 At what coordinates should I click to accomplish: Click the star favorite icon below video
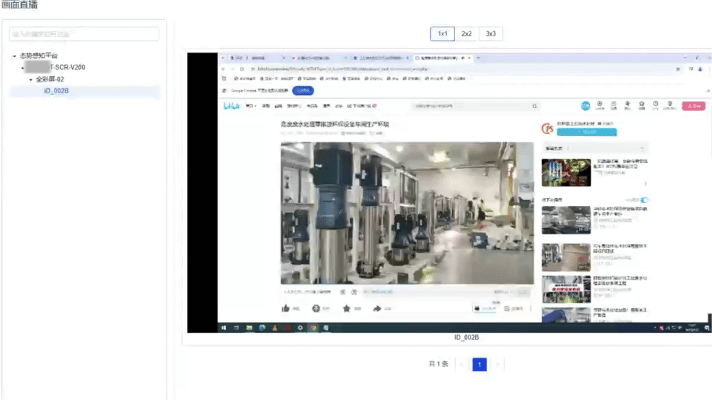point(346,309)
